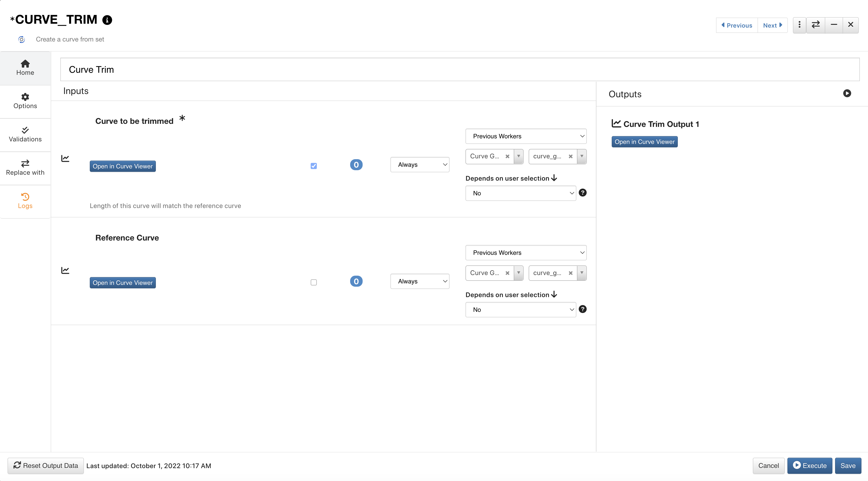
Task: Open the Replace with sidebar tab
Action: [25, 168]
